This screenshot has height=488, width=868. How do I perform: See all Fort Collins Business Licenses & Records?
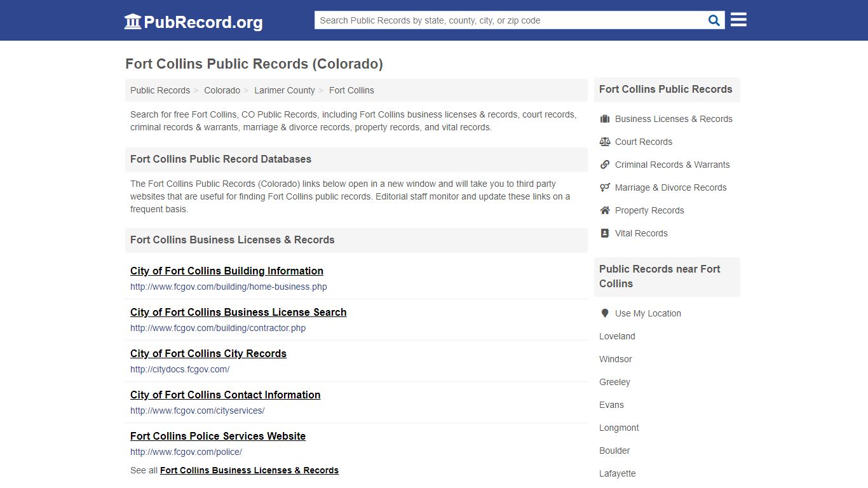249,470
